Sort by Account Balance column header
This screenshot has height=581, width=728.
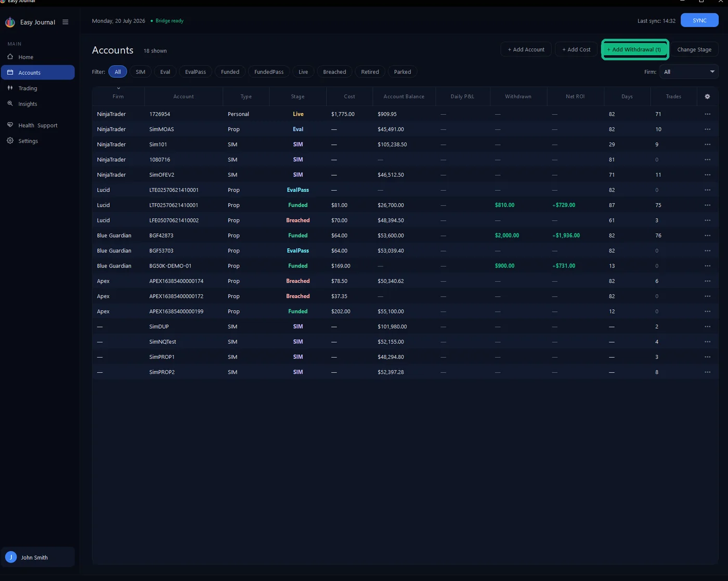tap(404, 97)
